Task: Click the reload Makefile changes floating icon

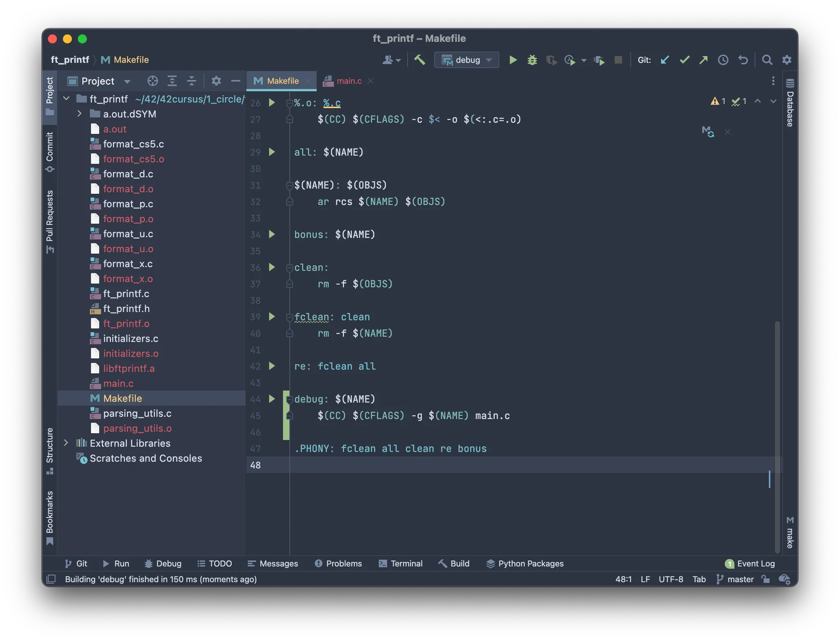Action: 708,132
